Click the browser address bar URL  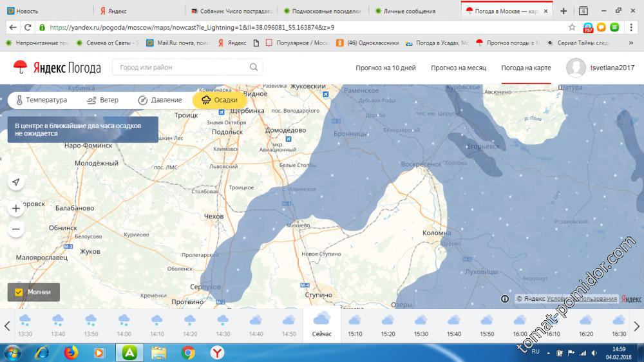(x=192, y=28)
